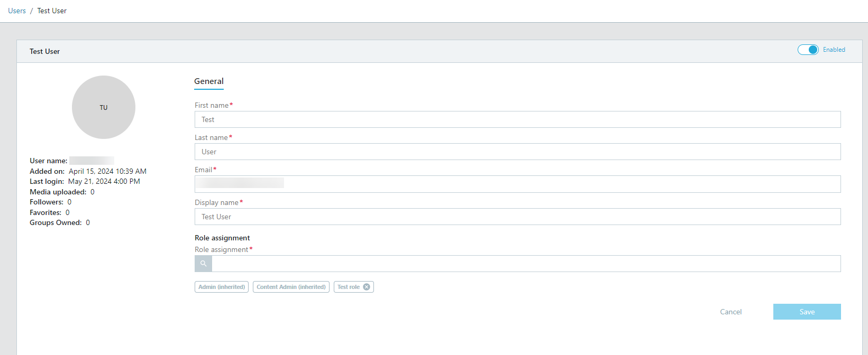Open the Users breadcrumb link

pyautogui.click(x=17, y=11)
